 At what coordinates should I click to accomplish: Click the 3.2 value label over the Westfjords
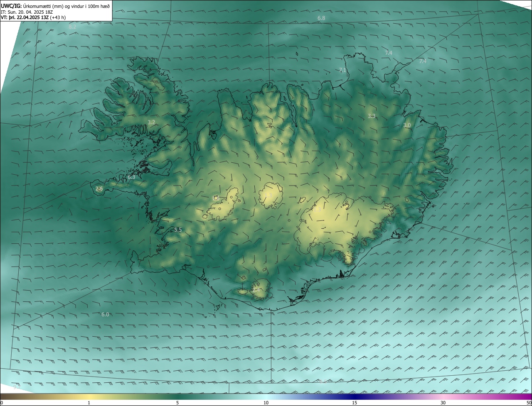(x=151, y=122)
